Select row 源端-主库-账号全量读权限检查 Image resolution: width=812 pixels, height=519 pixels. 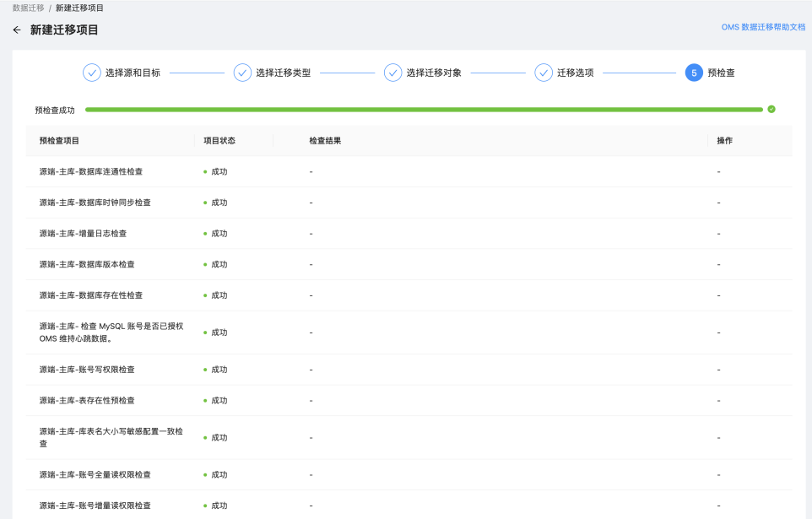pos(409,474)
